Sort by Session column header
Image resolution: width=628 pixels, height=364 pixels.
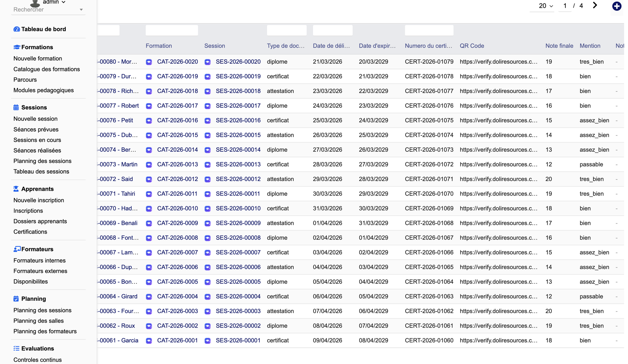coord(214,46)
